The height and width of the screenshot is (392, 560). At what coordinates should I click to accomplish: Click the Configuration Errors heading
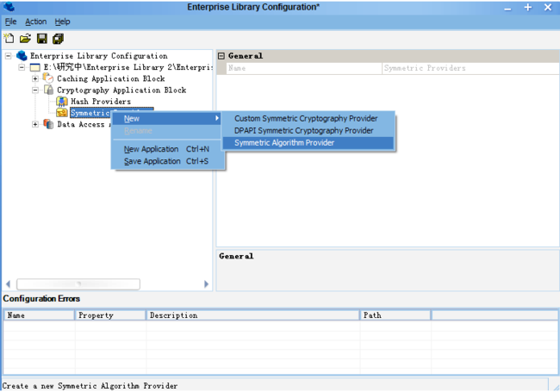click(41, 298)
